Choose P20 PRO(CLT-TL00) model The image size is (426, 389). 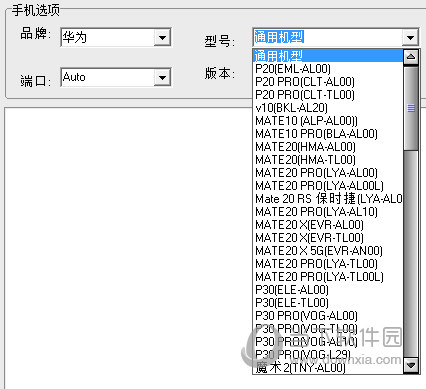point(328,95)
